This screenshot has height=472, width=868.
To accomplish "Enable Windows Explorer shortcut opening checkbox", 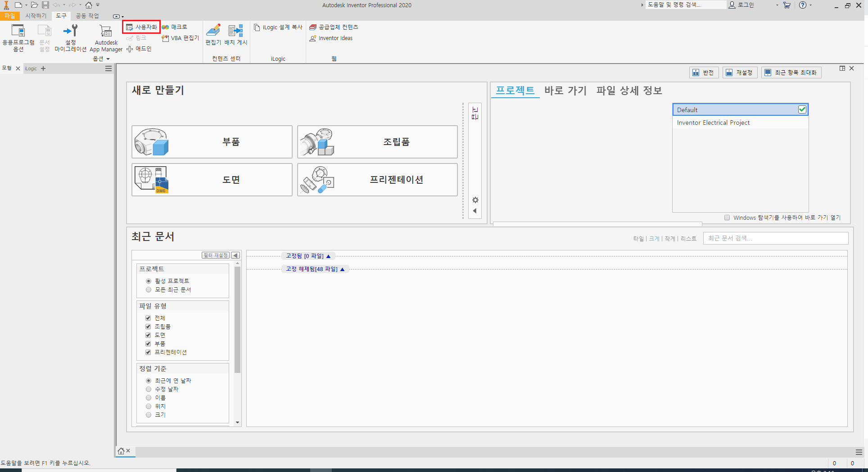I will 727,218.
